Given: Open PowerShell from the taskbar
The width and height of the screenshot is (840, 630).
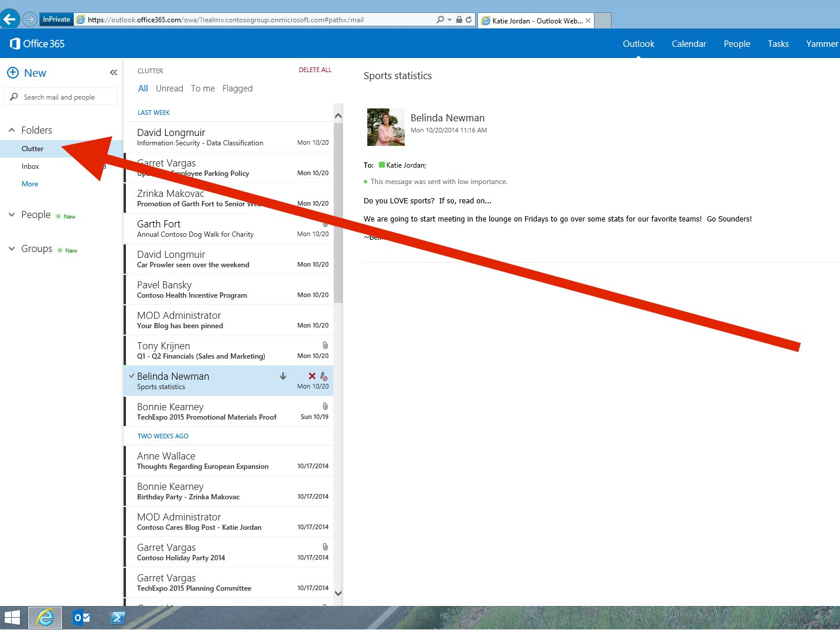Looking at the screenshot, I should [x=117, y=618].
